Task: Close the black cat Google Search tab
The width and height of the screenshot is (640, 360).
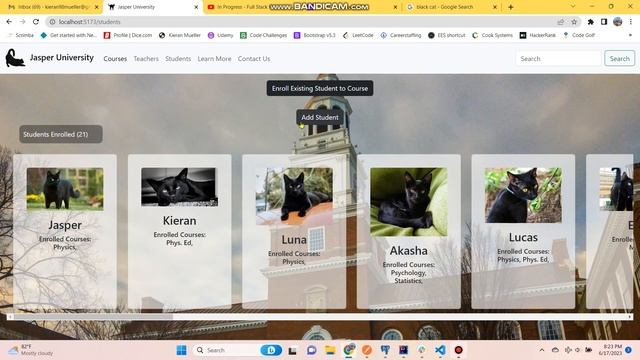Action: [495, 7]
